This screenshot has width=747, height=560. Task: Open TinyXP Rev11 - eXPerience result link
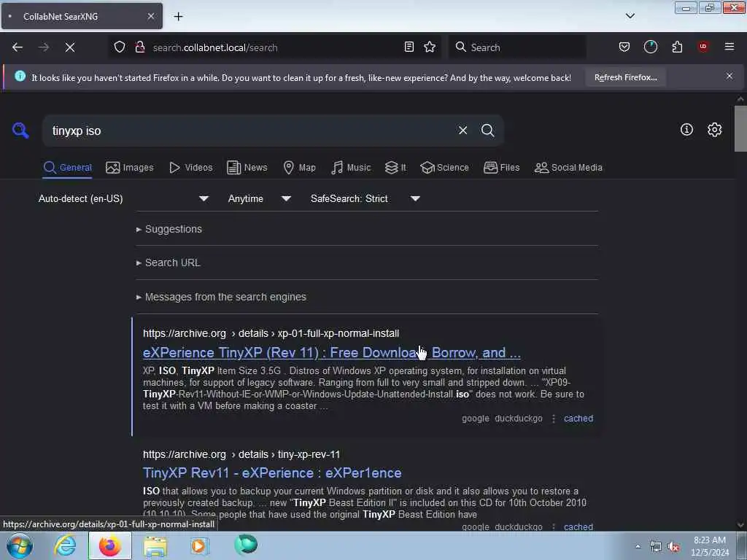tap(272, 472)
